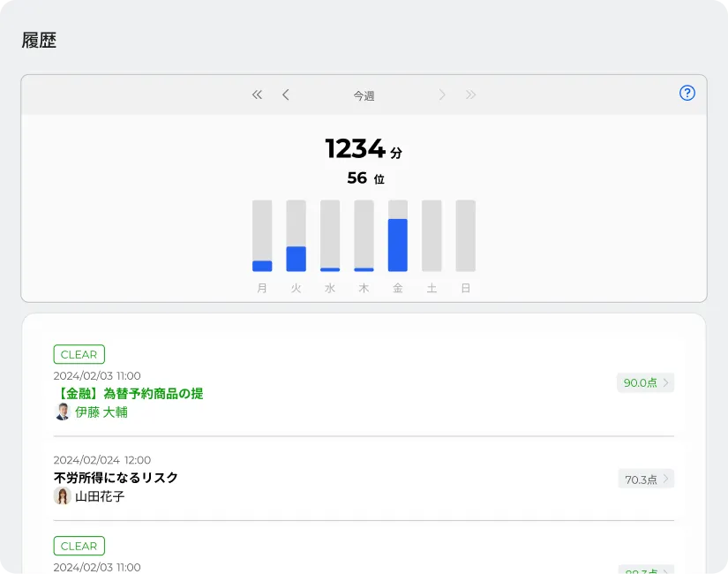The image size is (728, 574).
Task: Select the 木 (Thursday) bar
Action: (x=364, y=236)
